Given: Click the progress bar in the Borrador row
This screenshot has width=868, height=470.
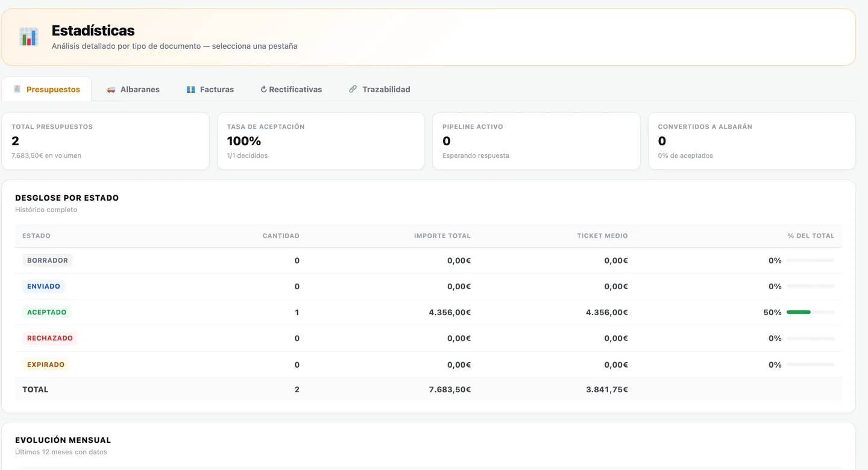Looking at the screenshot, I should coord(811,260).
